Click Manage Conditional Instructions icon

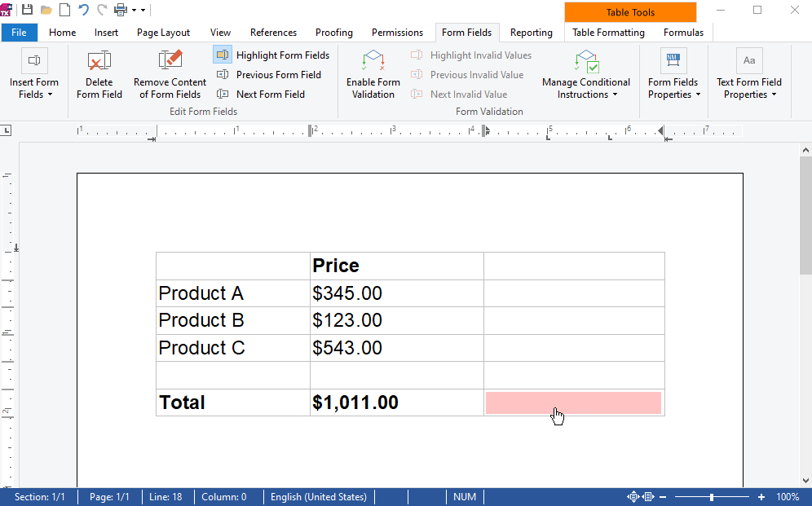tap(586, 60)
